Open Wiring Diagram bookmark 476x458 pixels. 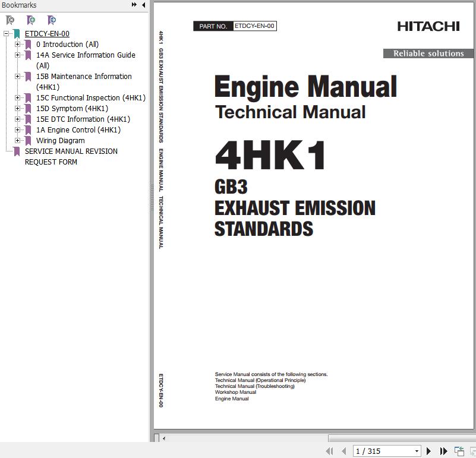click(x=61, y=141)
